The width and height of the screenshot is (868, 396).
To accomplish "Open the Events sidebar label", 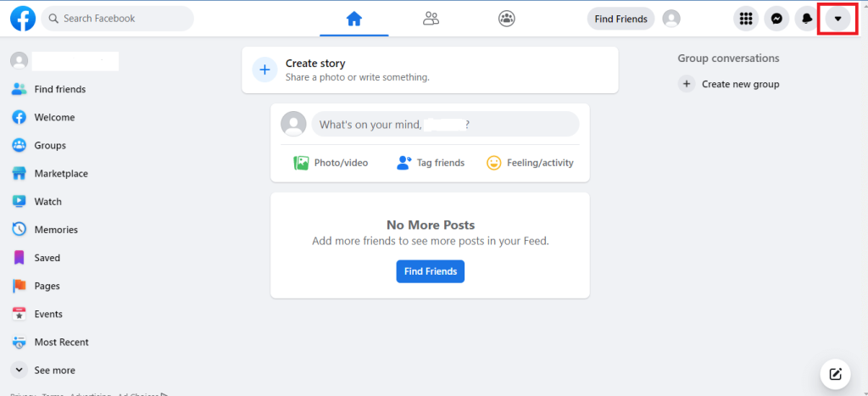I will pyautogui.click(x=48, y=314).
